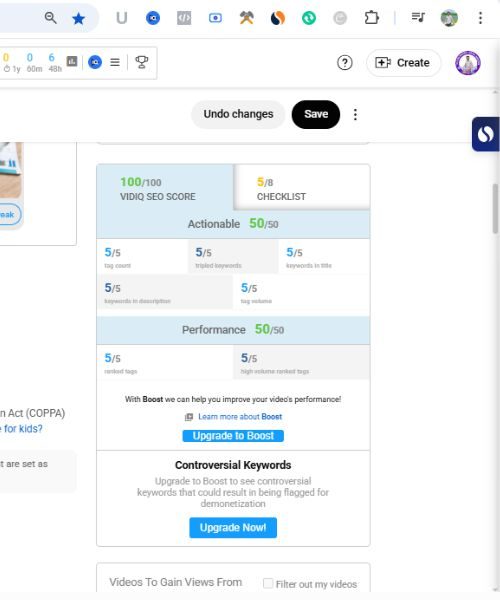Screen dimensions: 500x600
Task: Click Undo changes button
Action: [238, 114]
